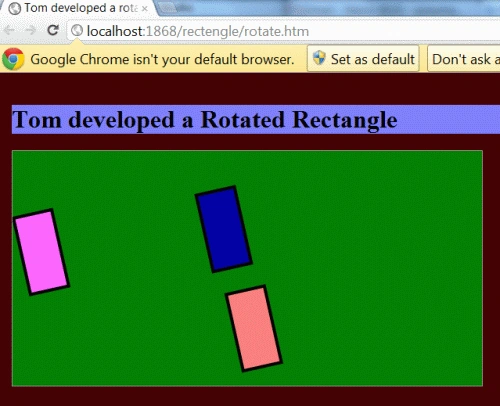This screenshot has height=406, width=500.
Task: Click the Google Chrome logo in infobar
Action: click(13, 59)
